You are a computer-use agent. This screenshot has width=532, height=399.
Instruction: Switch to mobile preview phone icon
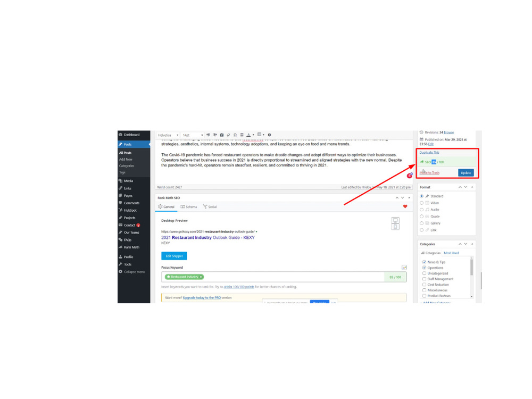(395, 227)
